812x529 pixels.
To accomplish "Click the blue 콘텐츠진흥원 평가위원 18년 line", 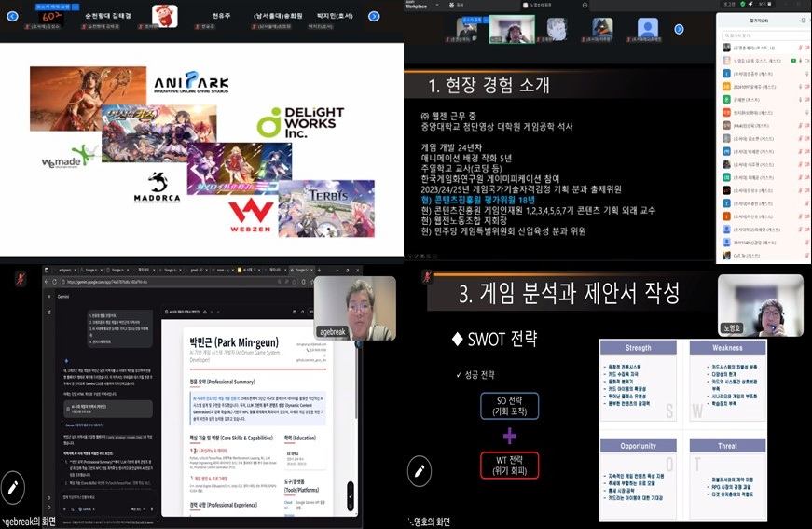I will tap(477, 200).
